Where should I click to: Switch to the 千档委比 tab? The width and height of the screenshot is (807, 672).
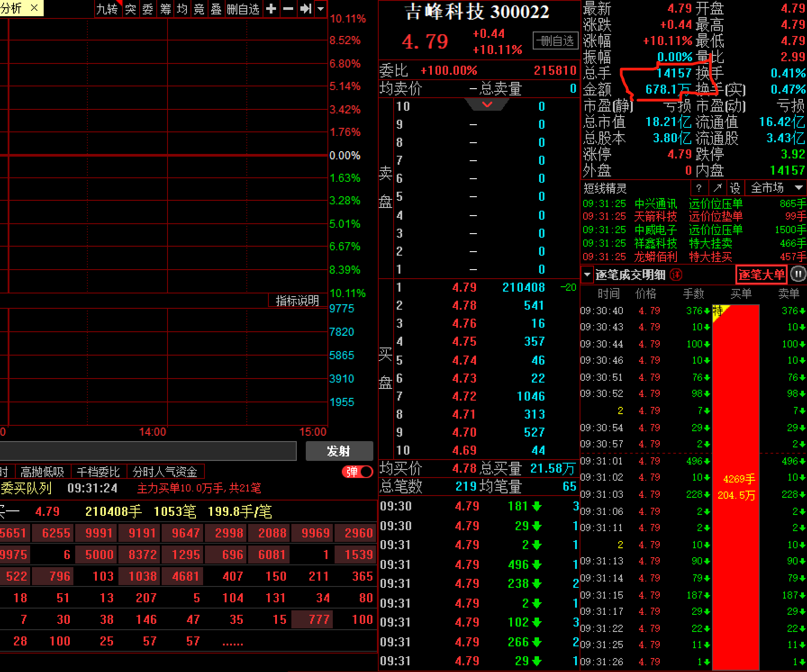tap(98, 472)
